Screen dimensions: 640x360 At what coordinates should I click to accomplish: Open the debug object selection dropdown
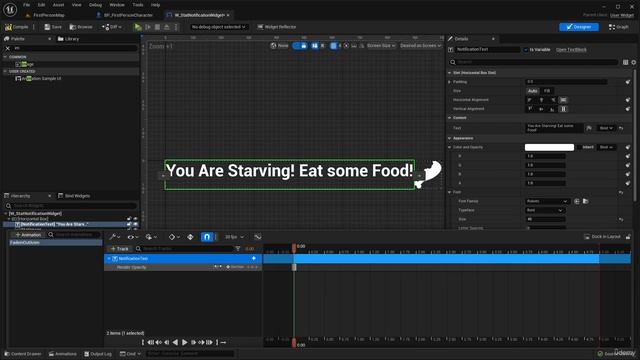pos(218,27)
